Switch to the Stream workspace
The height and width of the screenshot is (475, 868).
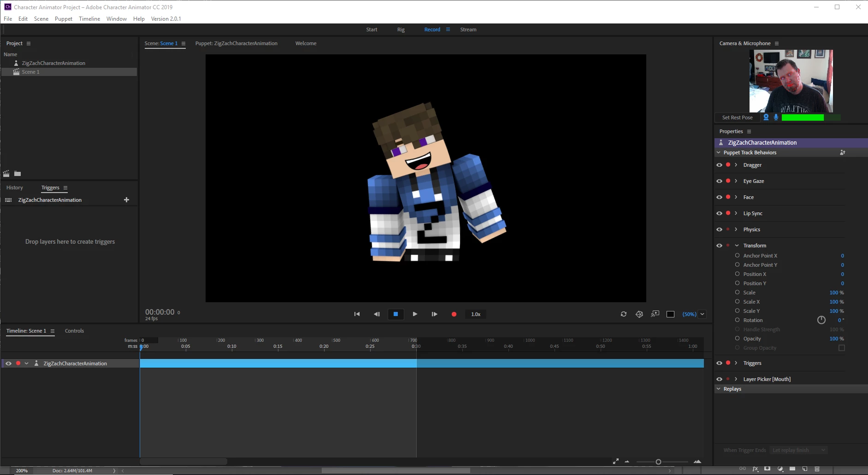[468, 29]
